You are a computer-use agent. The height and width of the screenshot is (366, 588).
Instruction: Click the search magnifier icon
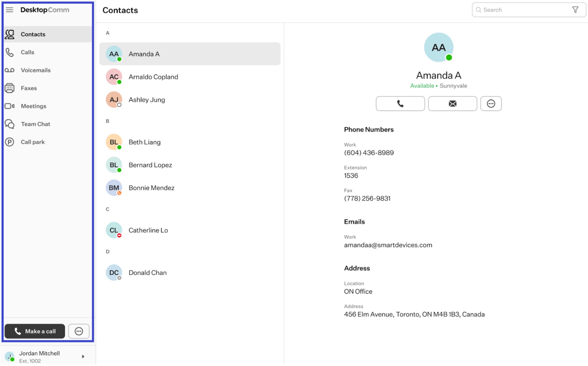tap(478, 10)
